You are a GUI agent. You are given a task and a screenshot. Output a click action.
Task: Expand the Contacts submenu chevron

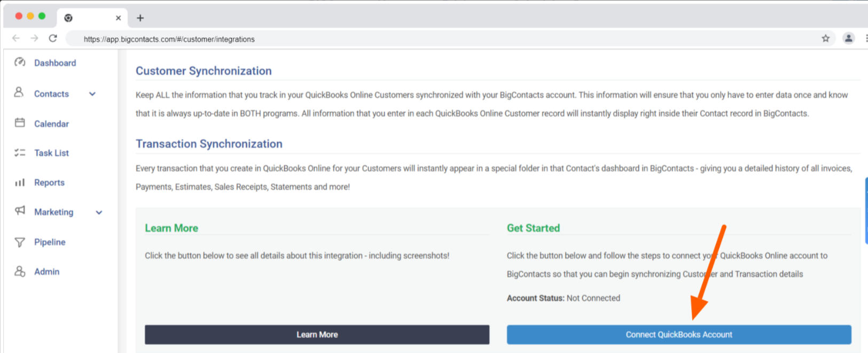coord(92,94)
